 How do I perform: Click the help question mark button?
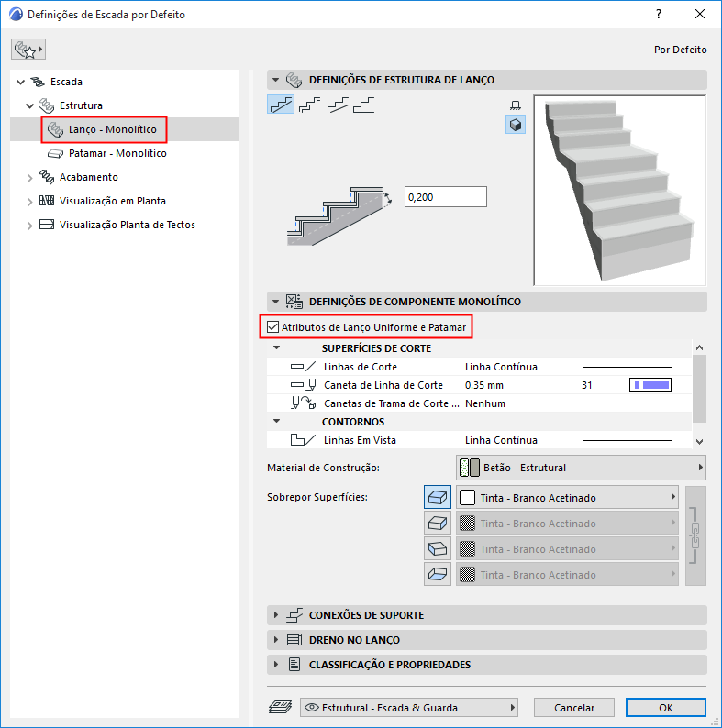pyautogui.click(x=659, y=14)
